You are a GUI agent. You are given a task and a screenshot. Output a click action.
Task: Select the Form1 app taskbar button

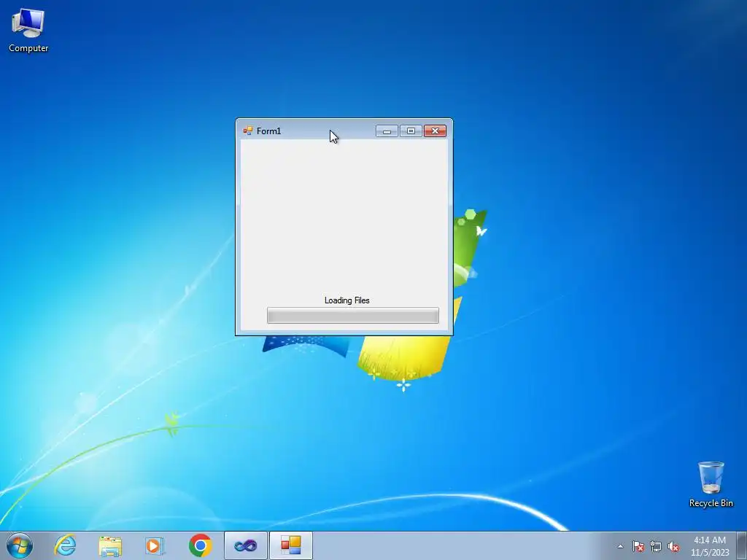coord(291,545)
